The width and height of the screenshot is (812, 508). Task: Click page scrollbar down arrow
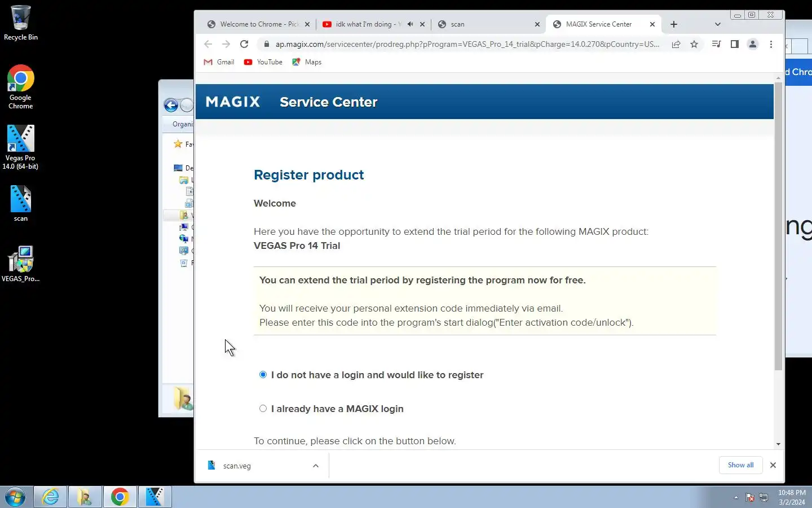click(778, 444)
